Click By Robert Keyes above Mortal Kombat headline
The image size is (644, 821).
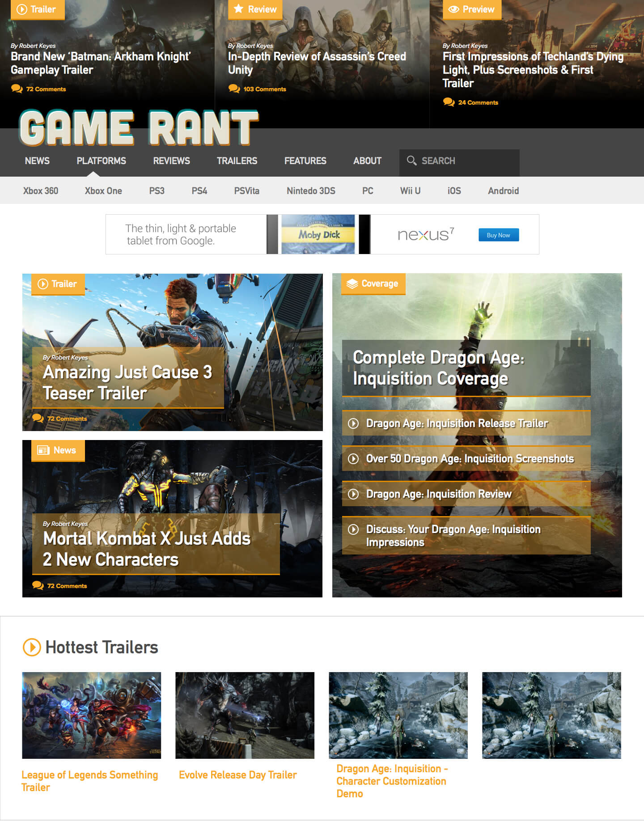[x=65, y=524]
